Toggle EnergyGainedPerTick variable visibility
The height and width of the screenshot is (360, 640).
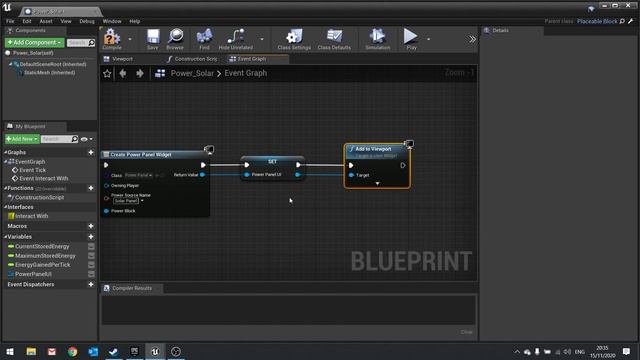[91, 265]
